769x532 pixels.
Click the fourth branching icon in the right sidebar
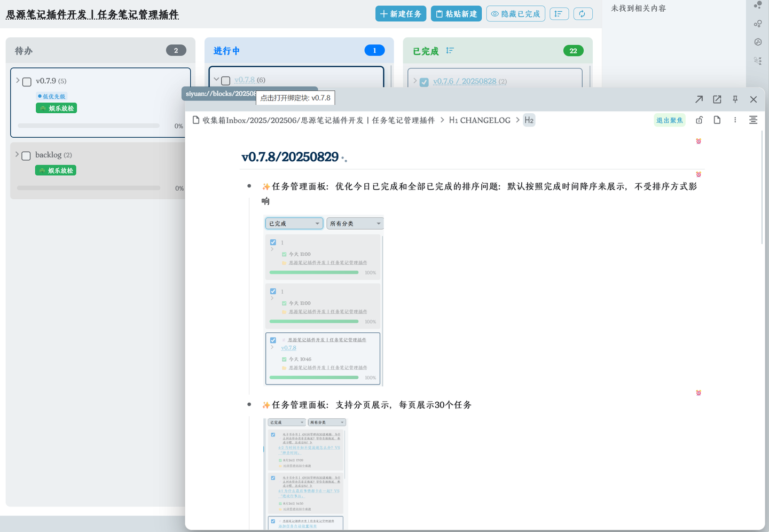[x=758, y=60]
